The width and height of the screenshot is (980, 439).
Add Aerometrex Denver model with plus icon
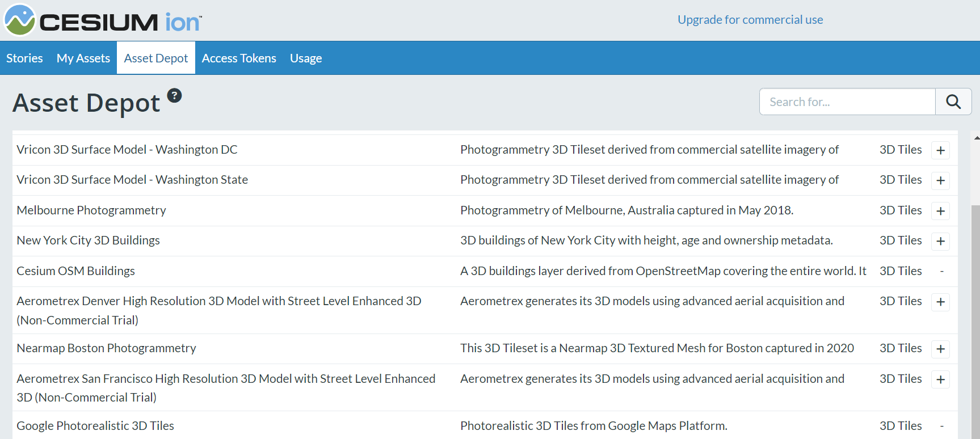(940, 302)
